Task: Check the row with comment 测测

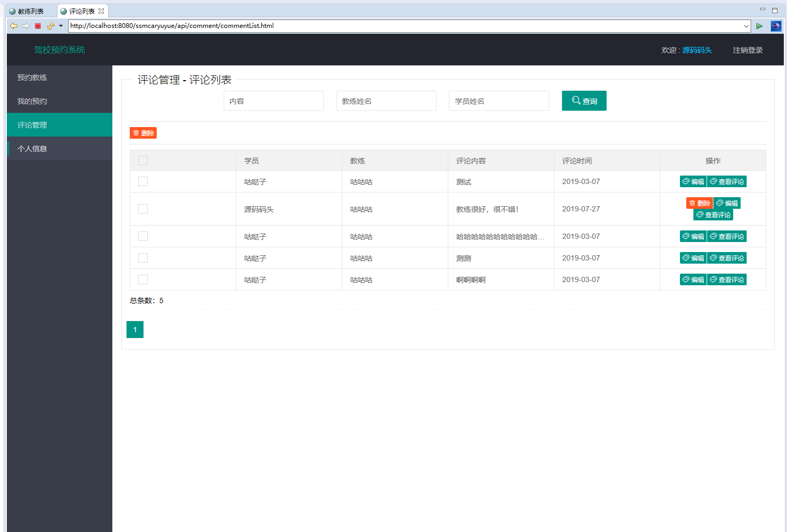Action: [143, 258]
